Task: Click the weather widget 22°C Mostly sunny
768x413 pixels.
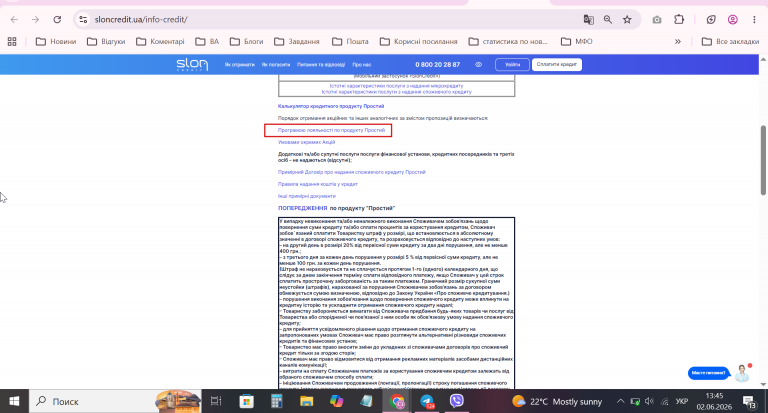Action: [556, 402]
